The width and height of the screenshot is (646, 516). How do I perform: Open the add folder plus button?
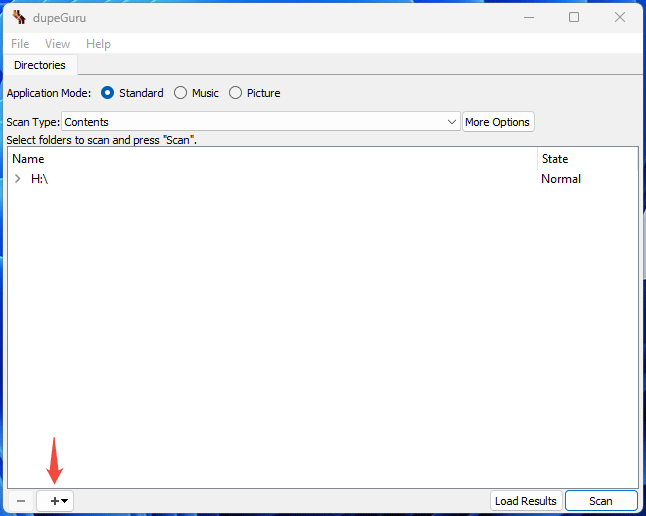[x=55, y=501]
